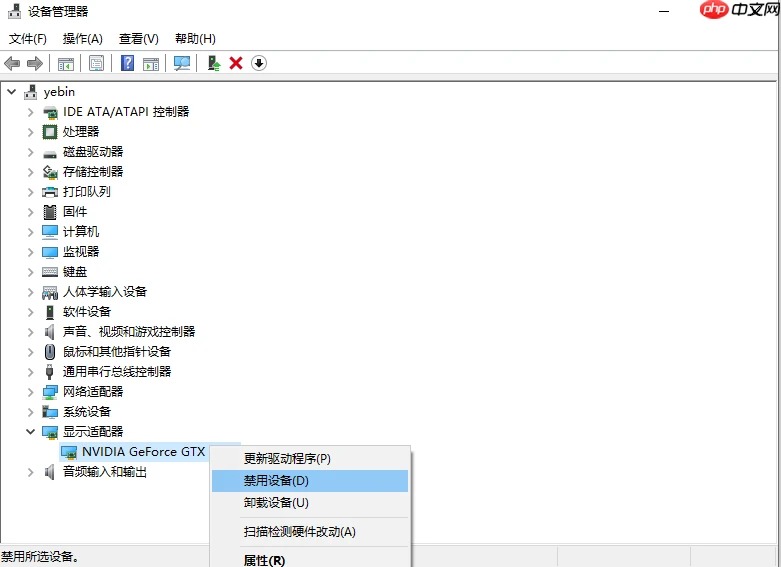This screenshot has width=781, height=567.
Task: Open the 操作(A) menu
Action: click(83, 39)
